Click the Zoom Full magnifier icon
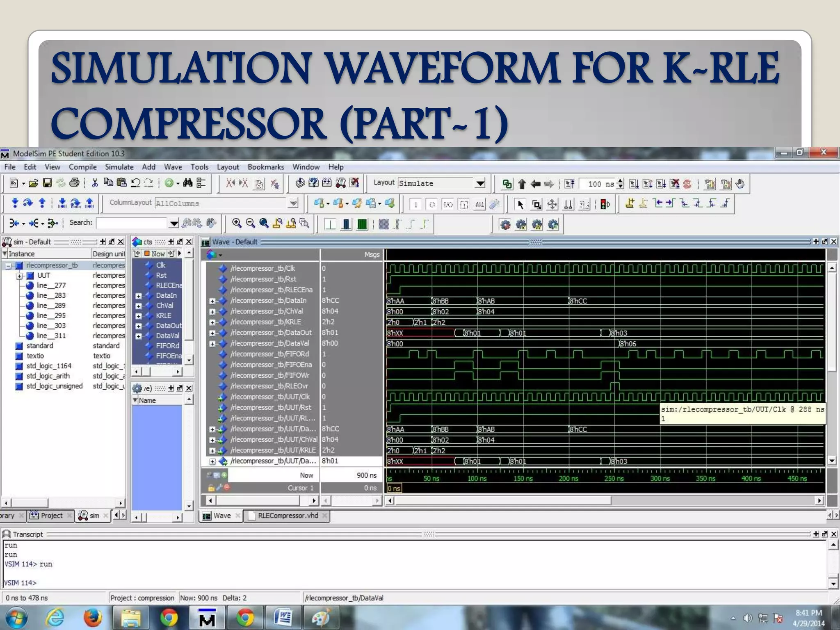Viewport: 840px width, 630px height. (264, 223)
